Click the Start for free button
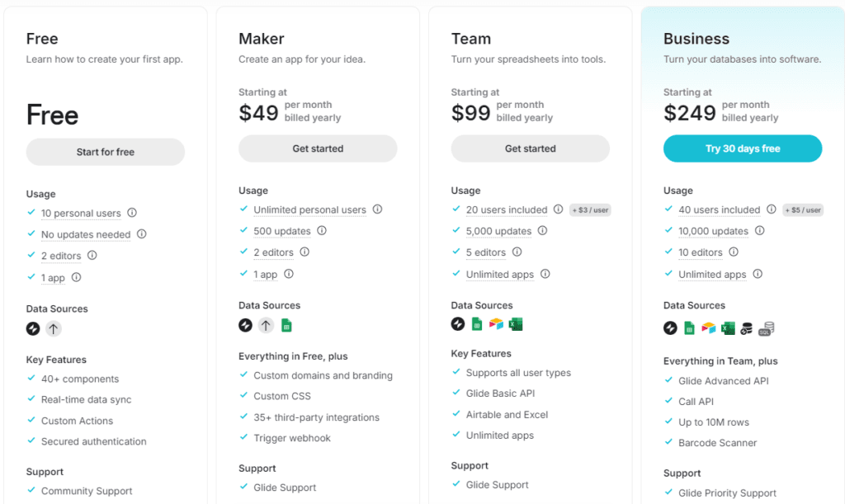 [x=106, y=152]
